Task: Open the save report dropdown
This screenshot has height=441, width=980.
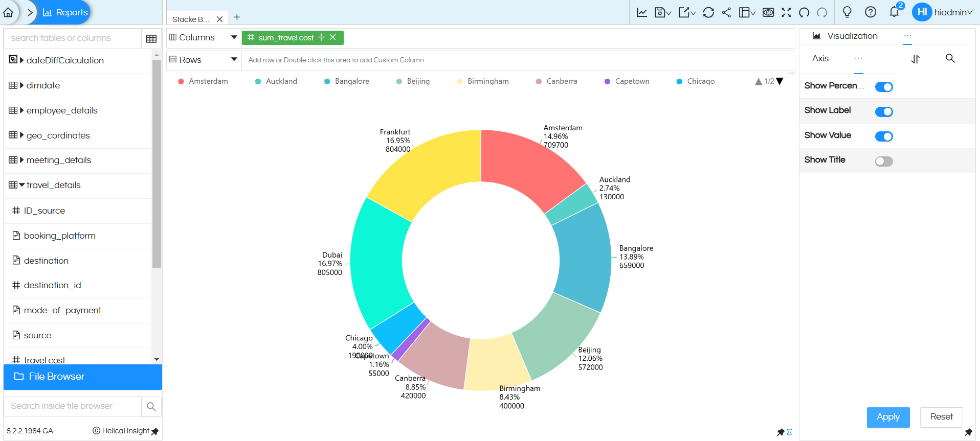Action: pyautogui.click(x=663, y=12)
